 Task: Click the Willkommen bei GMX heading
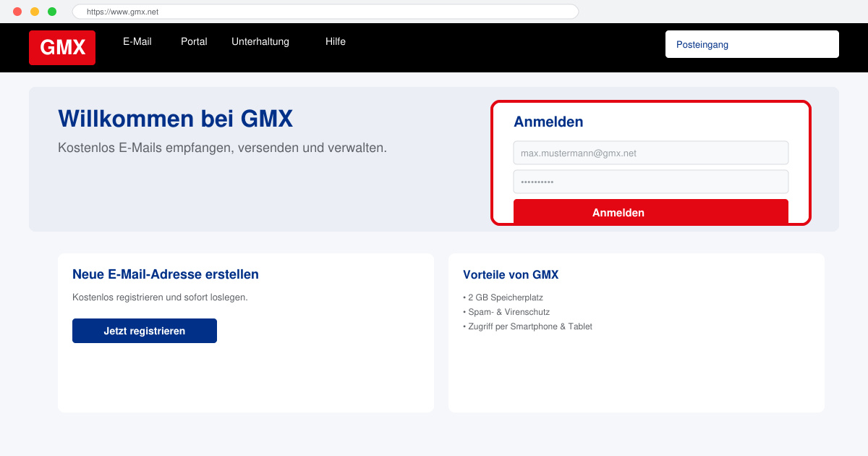point(175,119)
